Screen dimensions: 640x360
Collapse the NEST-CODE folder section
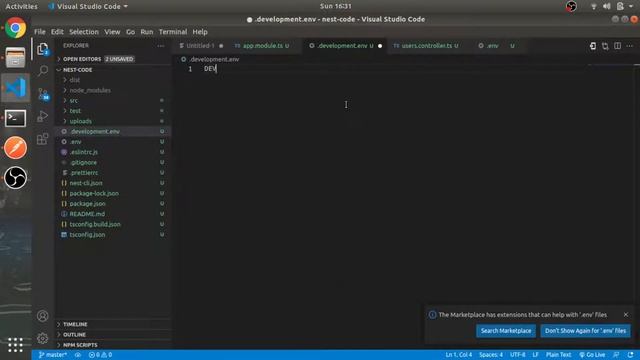(113, 70)
